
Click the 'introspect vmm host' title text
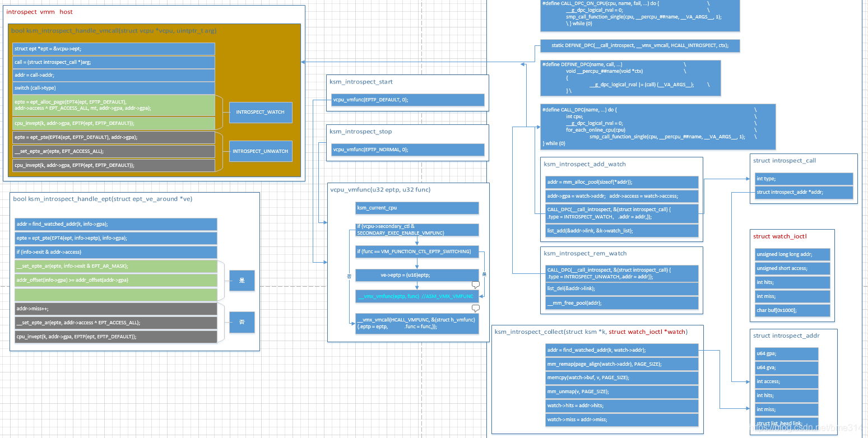tap(39, 12)
